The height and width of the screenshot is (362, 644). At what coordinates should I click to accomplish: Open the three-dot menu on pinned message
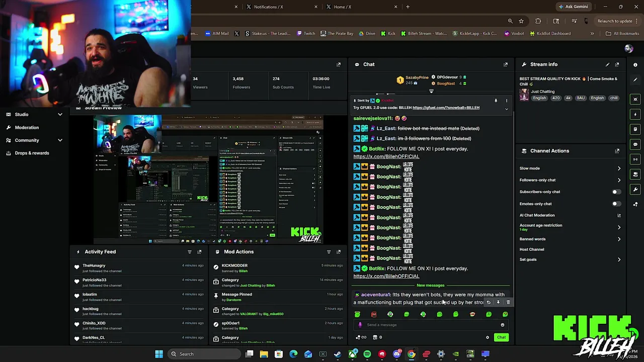pos(507,101)
